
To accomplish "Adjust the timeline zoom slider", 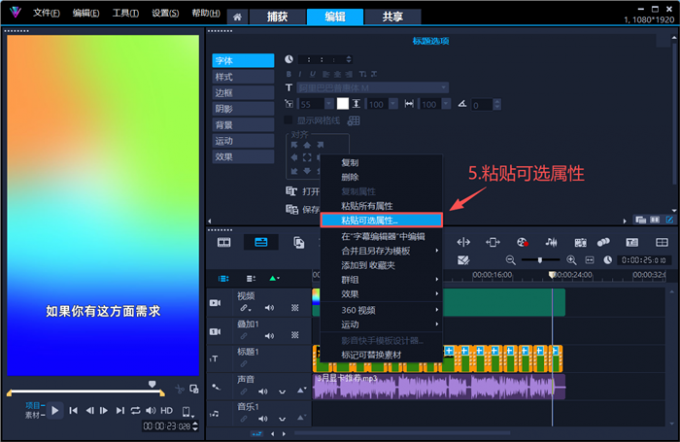I will (540, 260).
